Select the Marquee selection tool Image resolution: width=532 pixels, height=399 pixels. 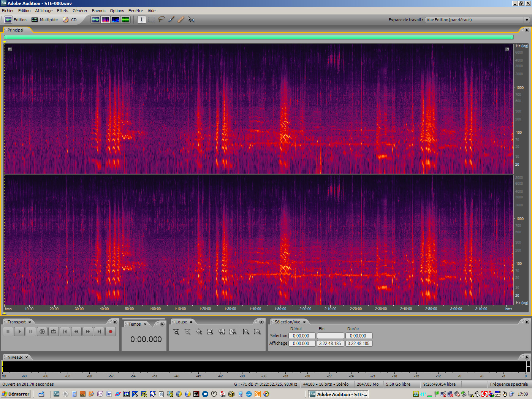152,19
